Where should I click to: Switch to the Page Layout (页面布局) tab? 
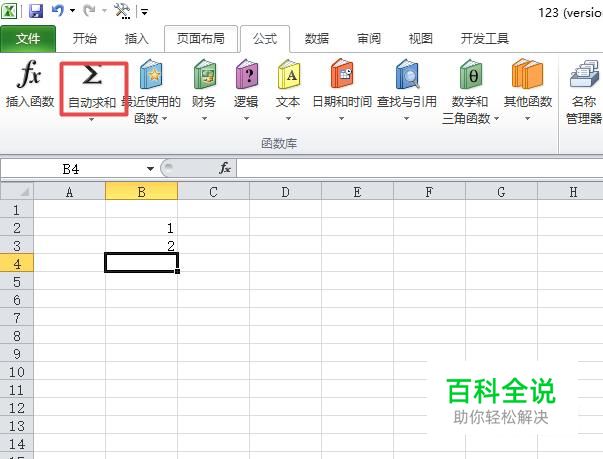(x=200, y=38)
